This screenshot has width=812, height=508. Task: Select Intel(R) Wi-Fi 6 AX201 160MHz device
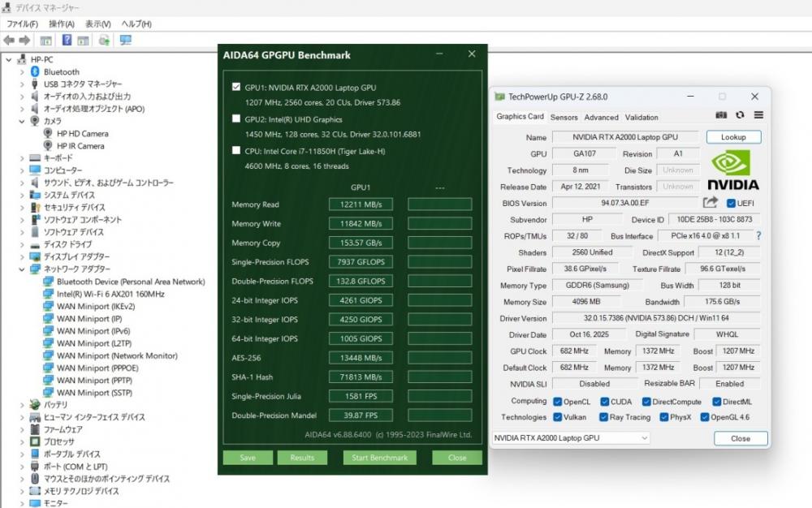click(110, 294)
